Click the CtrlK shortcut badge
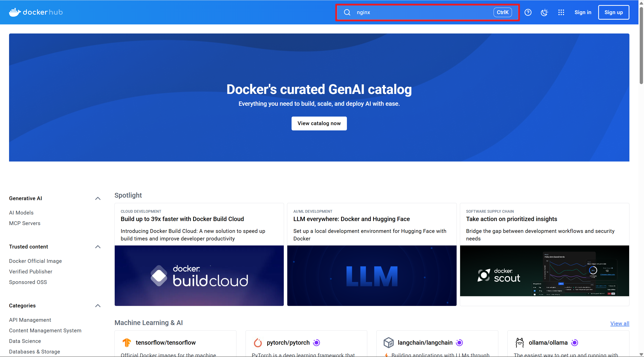 tap(503, 12)
